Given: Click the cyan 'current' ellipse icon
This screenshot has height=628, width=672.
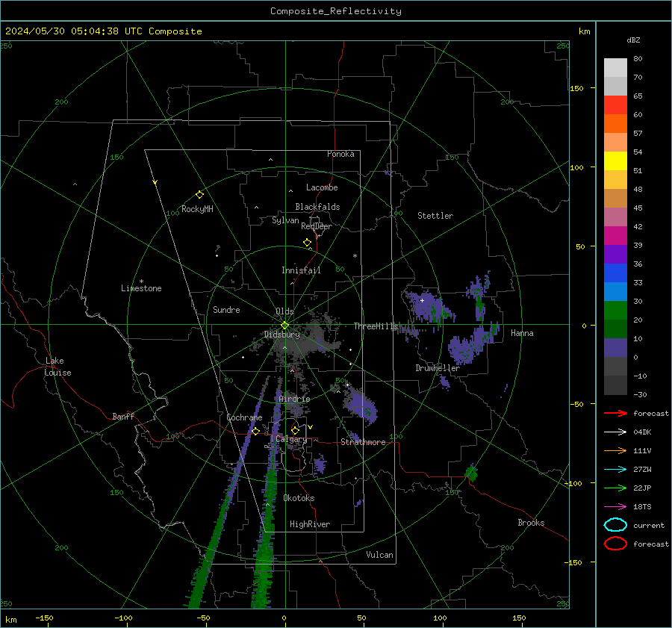Looking at the screenshot, I should [615, 525].
